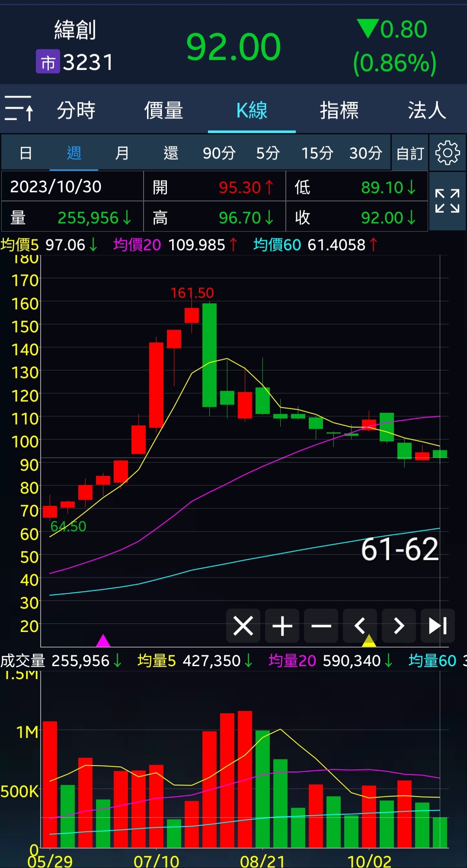Expand chart to fullscreen view

447,201
